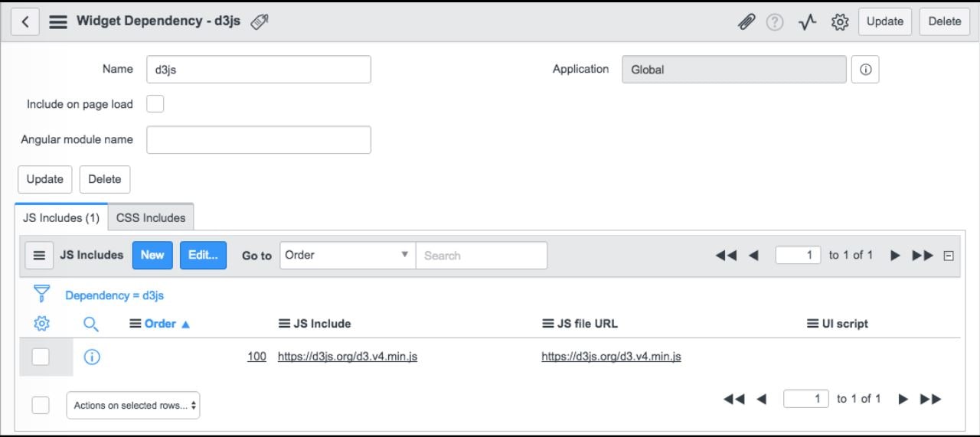
Task: Open the Dependency = d3js breadcrumb filter
Action: (114, 295)
